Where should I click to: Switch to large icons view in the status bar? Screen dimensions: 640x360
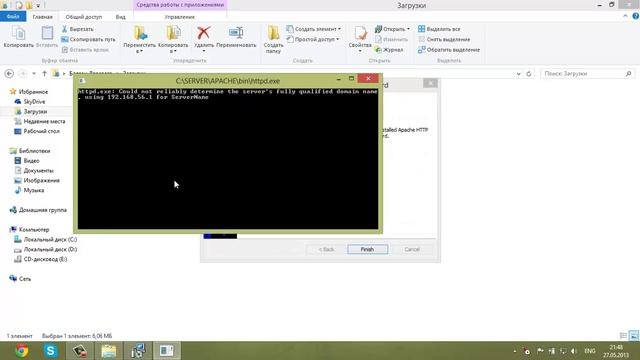[633, 336]
